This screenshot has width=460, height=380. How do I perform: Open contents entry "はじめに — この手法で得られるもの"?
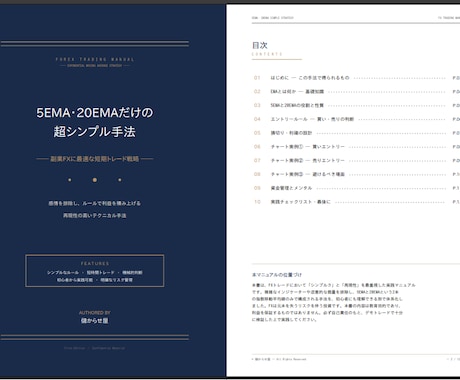point(310,78)
